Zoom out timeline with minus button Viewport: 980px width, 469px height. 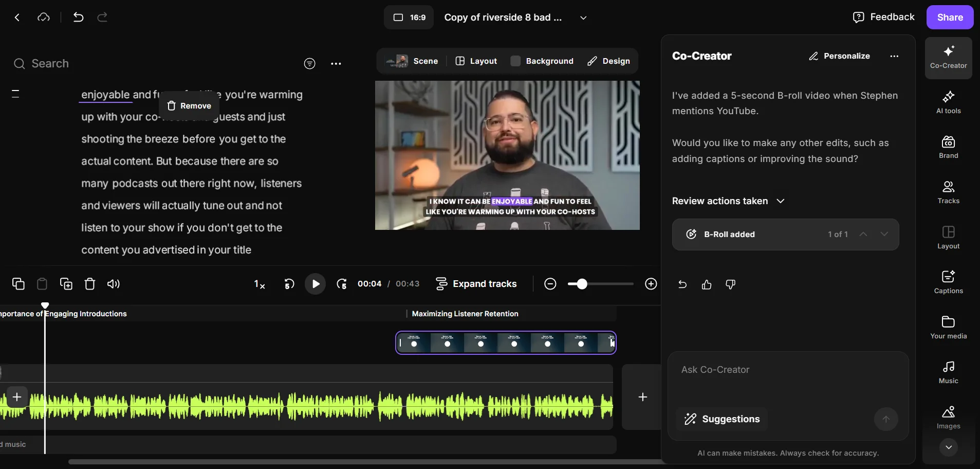click(550, 284)
